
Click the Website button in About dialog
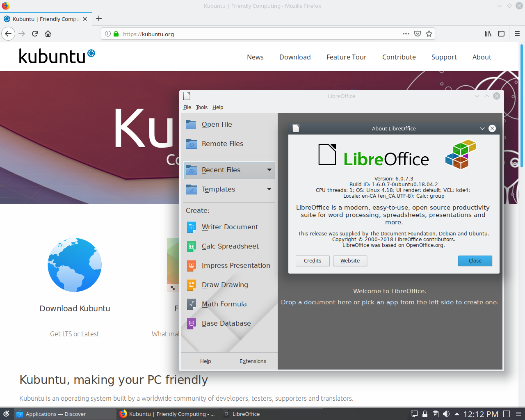coord(350,261)
